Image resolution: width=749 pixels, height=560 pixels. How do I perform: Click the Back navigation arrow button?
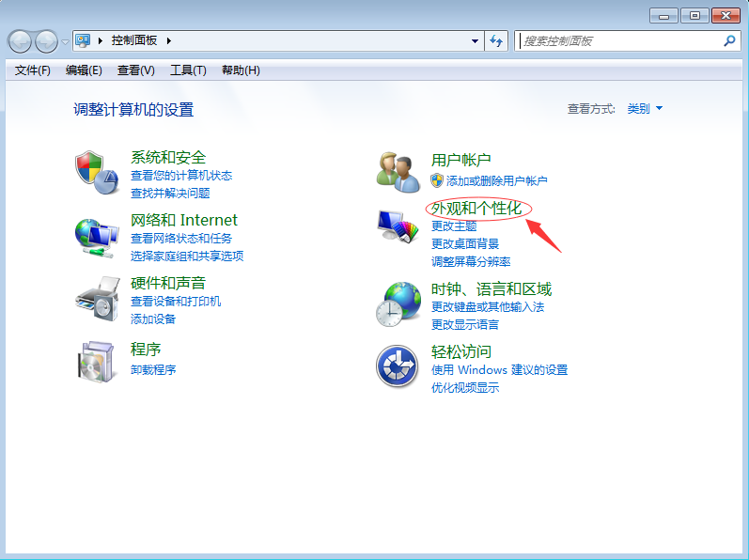(21, 41)
